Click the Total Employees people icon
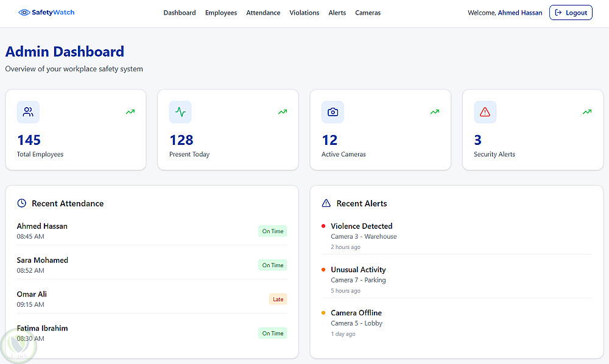 click(28, 112)
